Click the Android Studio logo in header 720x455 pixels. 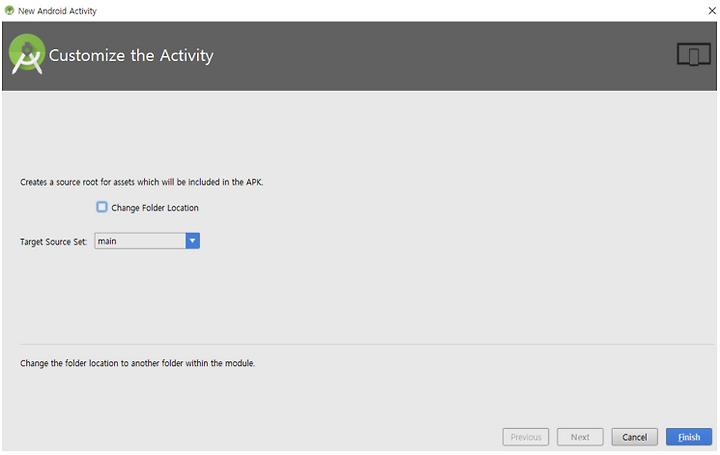point(27,54)
